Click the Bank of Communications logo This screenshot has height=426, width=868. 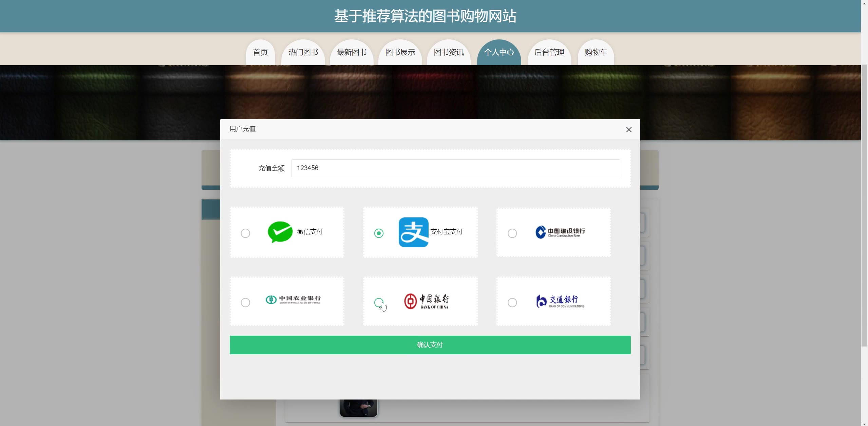point(560,301)
